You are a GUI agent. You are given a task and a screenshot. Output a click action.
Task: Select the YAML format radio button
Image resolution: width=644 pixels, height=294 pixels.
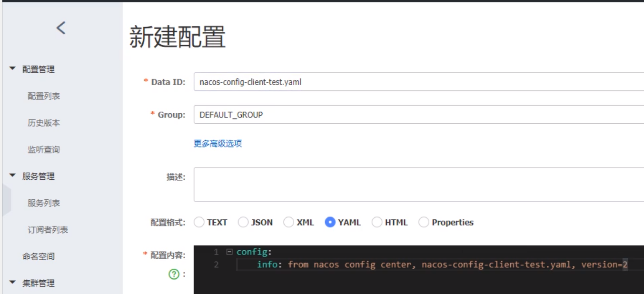(330, 222)
